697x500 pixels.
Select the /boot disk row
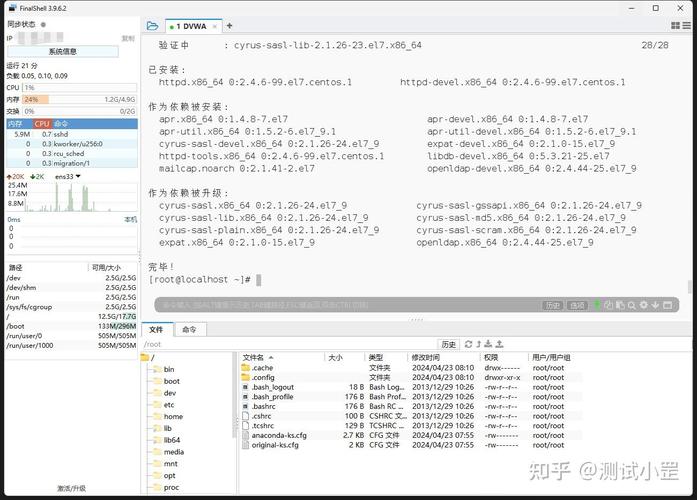[71, 326]
